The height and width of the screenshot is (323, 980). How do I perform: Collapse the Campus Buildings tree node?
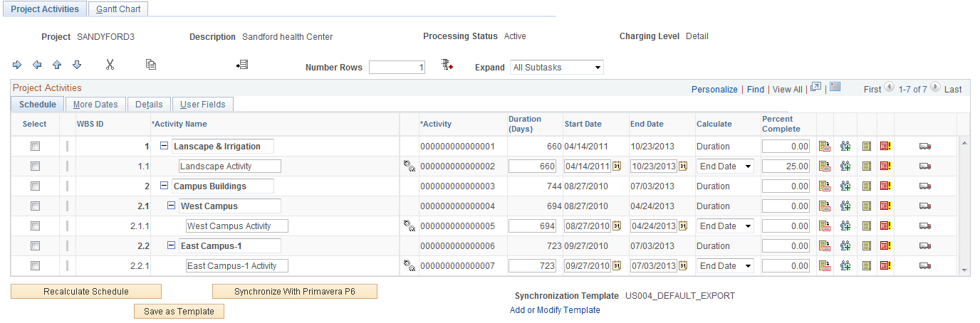coord(165,186)
